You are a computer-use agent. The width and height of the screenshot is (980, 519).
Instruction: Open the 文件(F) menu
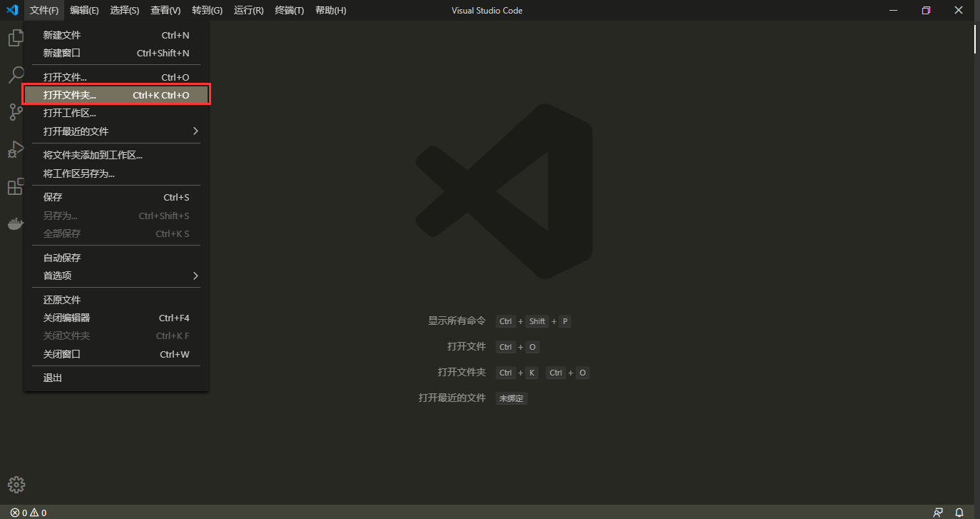click(x=44, y=10)
